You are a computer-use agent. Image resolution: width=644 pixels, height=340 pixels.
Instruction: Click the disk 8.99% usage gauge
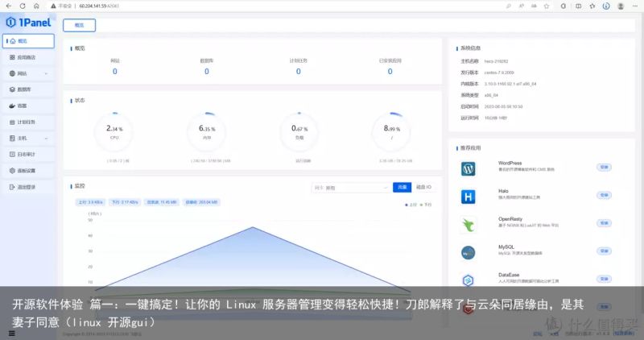(392, 131)
